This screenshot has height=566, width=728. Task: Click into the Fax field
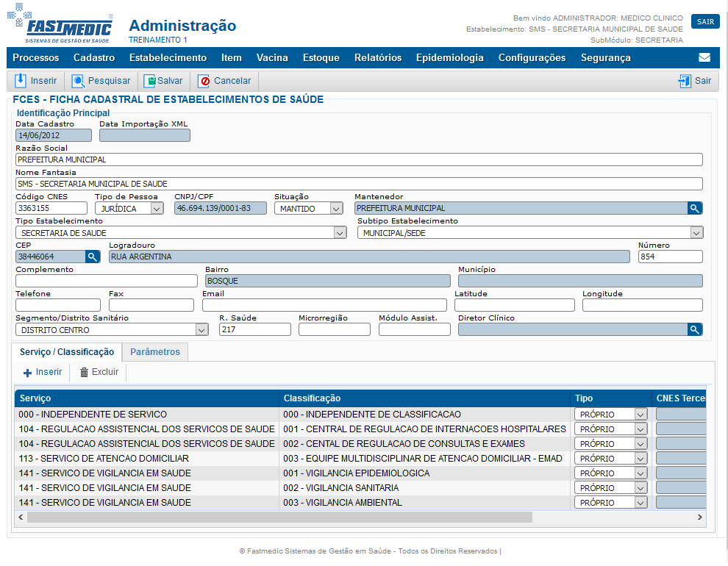pos(151,305)
